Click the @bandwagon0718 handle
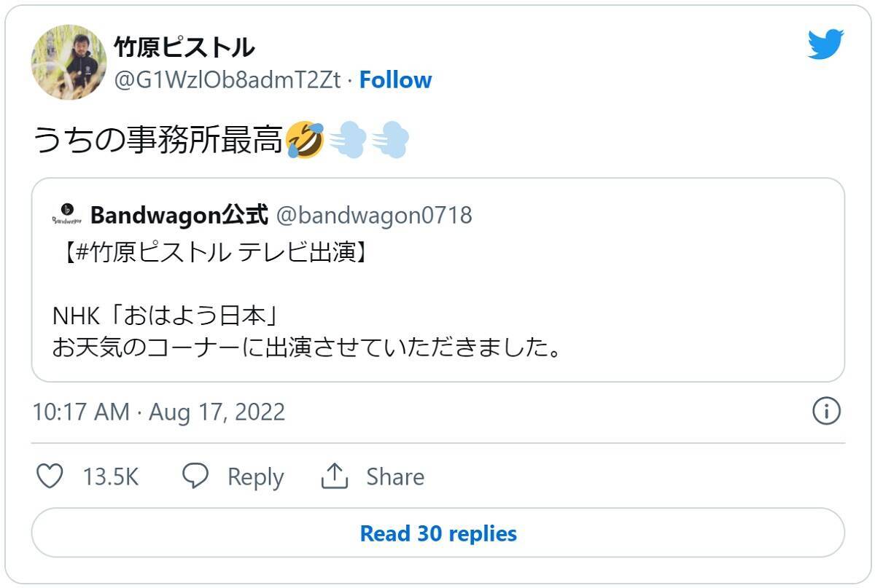The height and width of the screenshot is (588, 875). click(374, 215)
